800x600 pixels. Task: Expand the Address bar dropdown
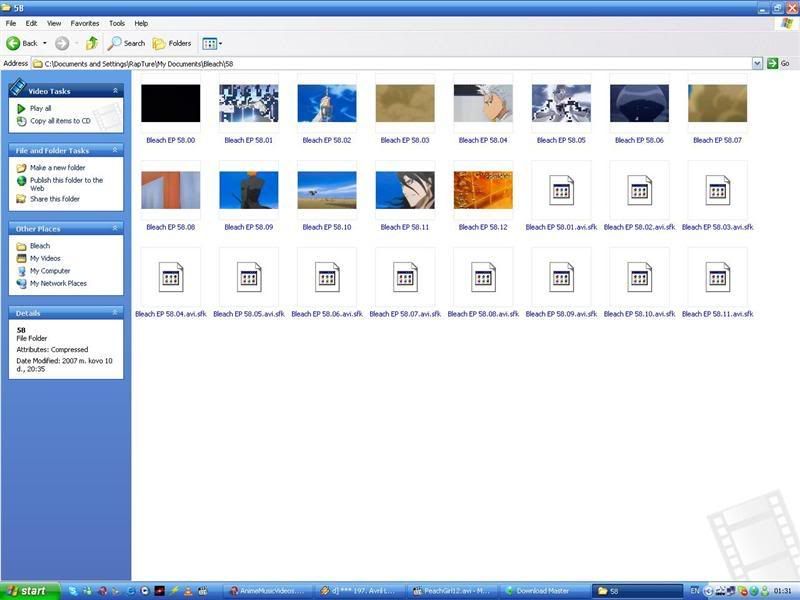tap(758, 63)
